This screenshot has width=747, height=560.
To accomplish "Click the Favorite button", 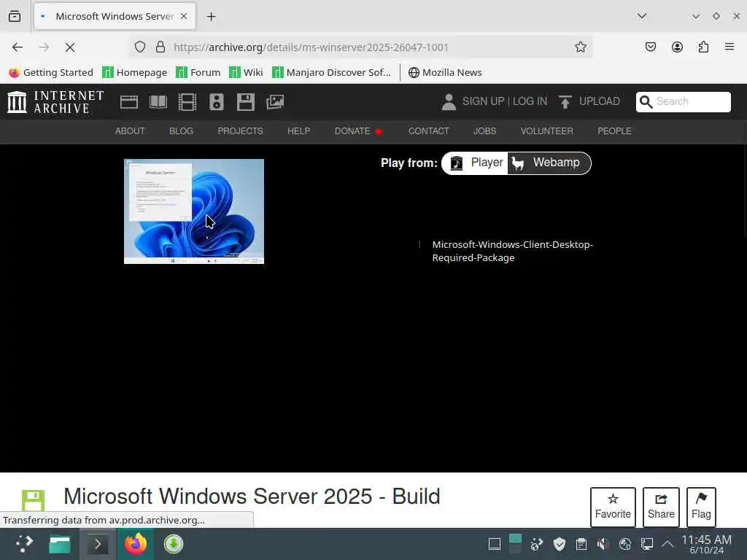I will [613, 507].
